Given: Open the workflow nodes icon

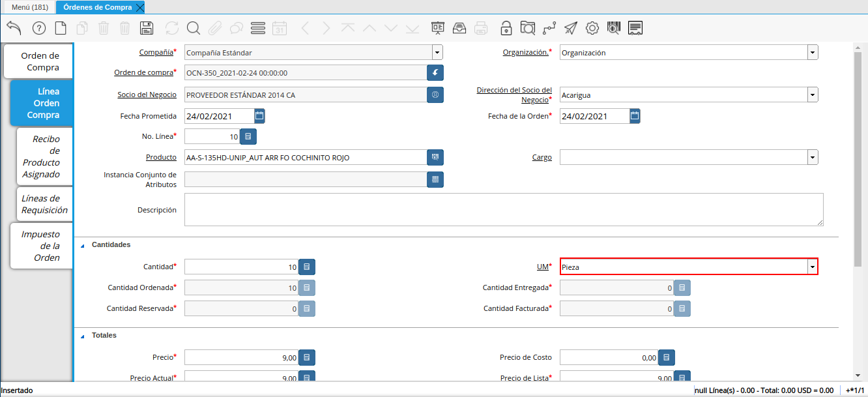Looking at the screenshot, I should pos(549,28).
